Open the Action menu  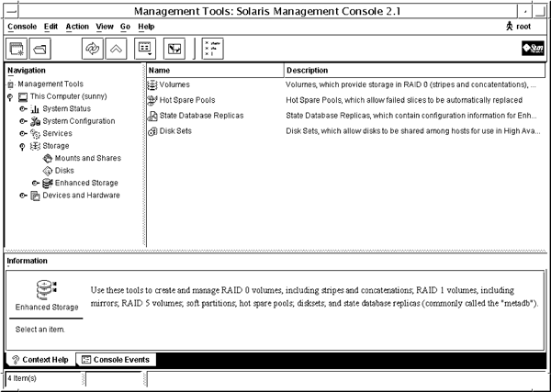tap(77, 27)
